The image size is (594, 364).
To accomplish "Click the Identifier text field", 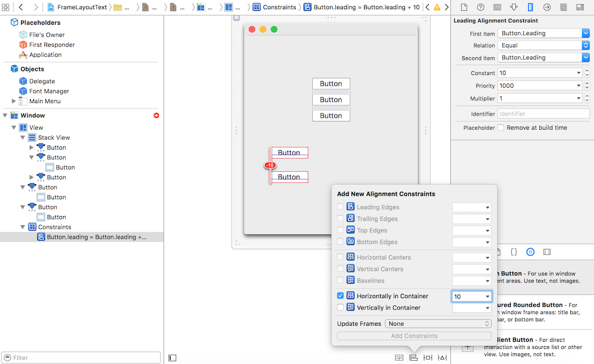I will 543,114.
